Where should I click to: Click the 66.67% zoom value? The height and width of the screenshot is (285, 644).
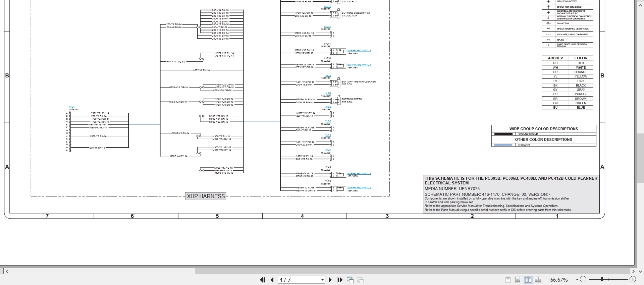(559, 280)
